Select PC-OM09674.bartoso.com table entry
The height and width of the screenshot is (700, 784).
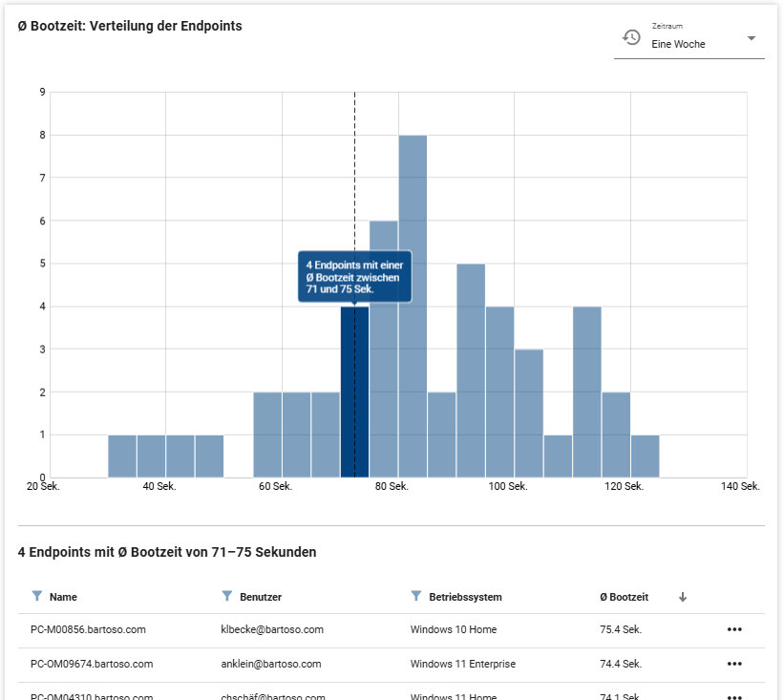[92, 664]
